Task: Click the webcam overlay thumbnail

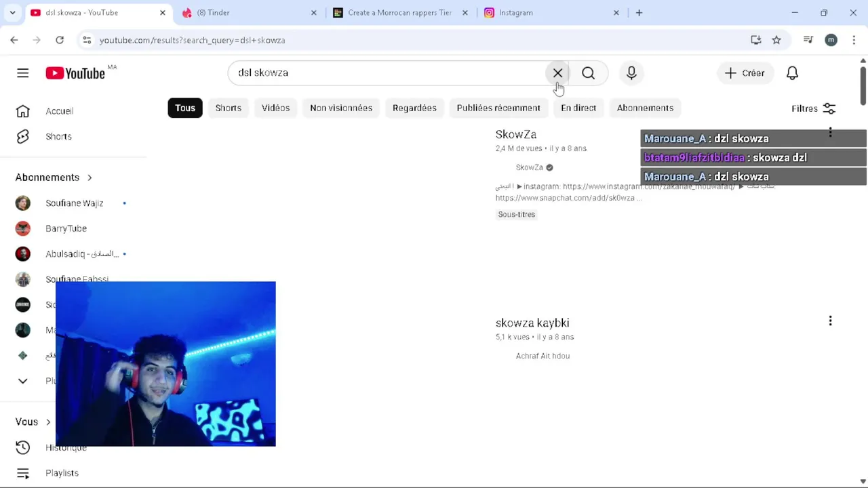Action: coord(165,364)
